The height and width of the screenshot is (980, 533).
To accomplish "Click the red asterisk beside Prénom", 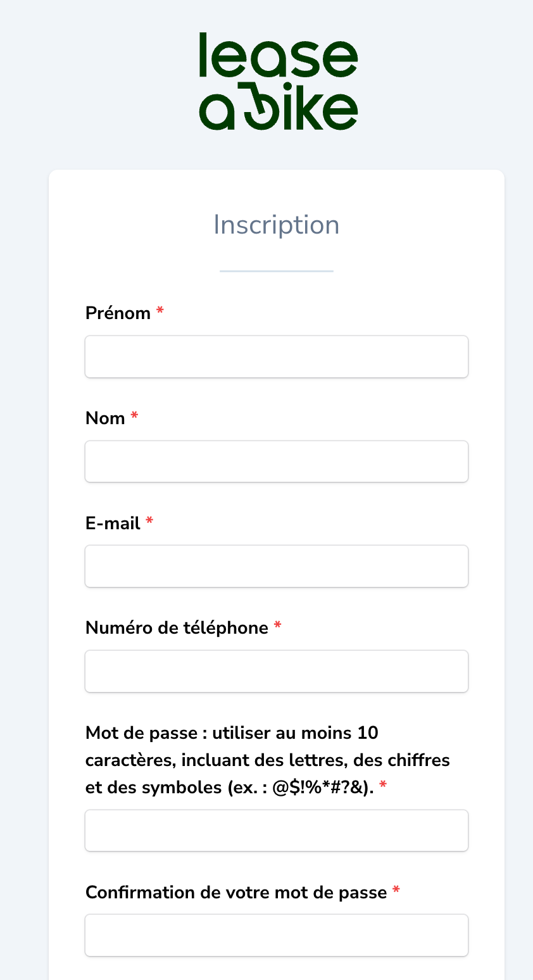I will coord(160,311).
